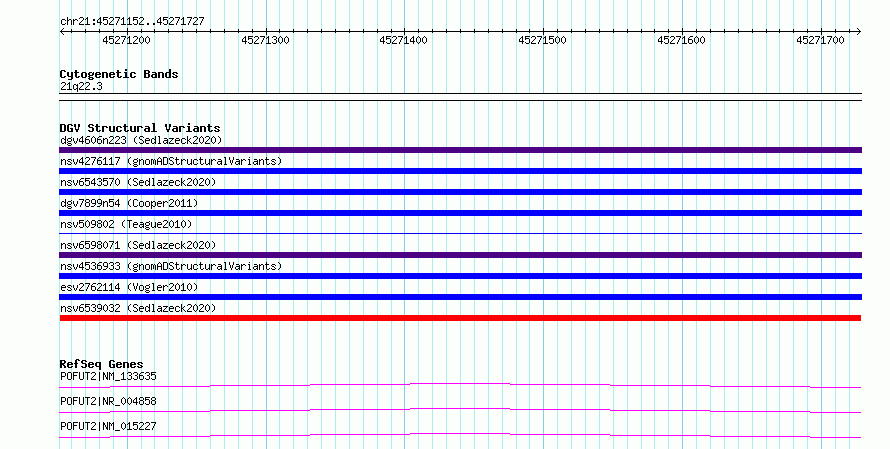Click purple bar under dgv4606n223
The width and height of the screenshot is (890, 449).
tap(460, 150)
